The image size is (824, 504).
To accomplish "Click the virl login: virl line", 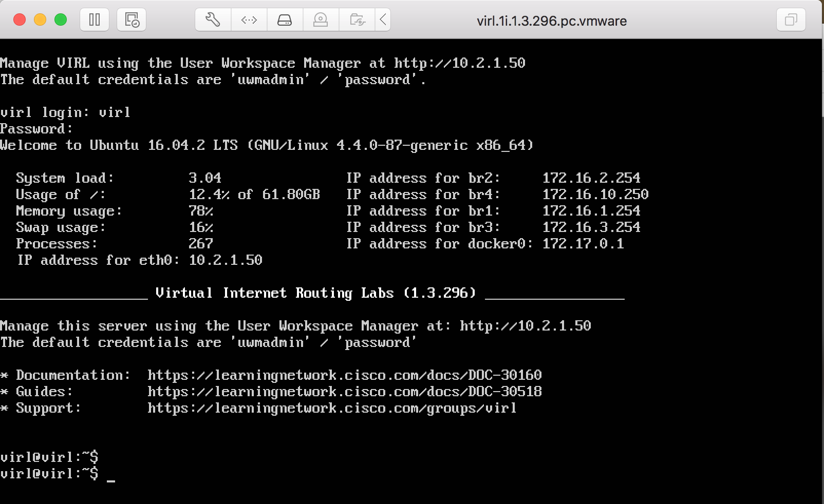I will pos(65,112).
